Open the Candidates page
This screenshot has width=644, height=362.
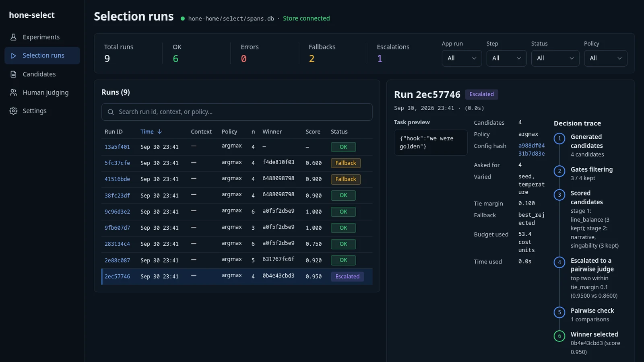tap(42, 74)
